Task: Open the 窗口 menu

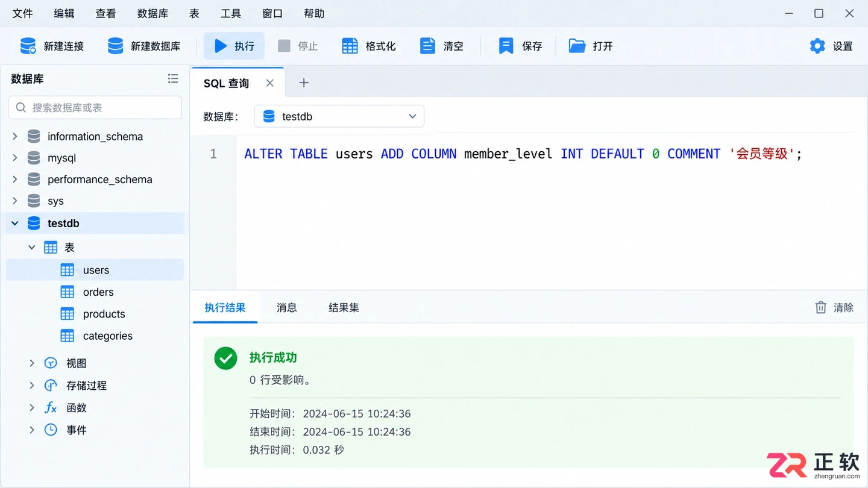Action: click(x=272, y=13)
